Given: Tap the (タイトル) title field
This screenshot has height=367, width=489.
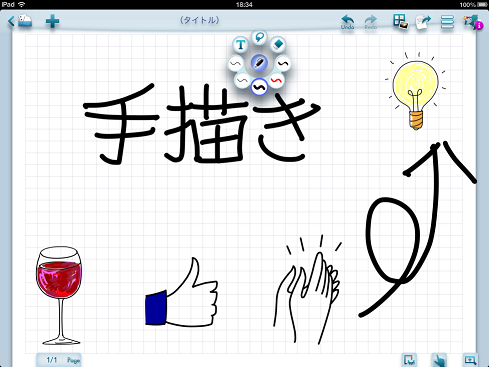Looking at the screenshot, I should [199, 20].
